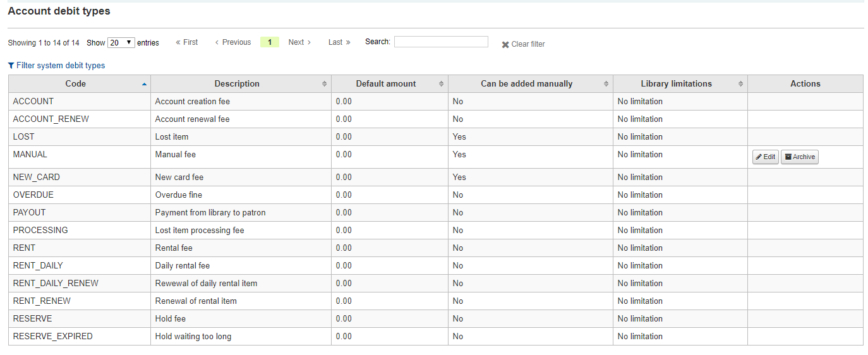The height and width of the screenshot is (355, 868).
Task: Sort by Library limitations sort arrows
Action: (x=740, y=84)
